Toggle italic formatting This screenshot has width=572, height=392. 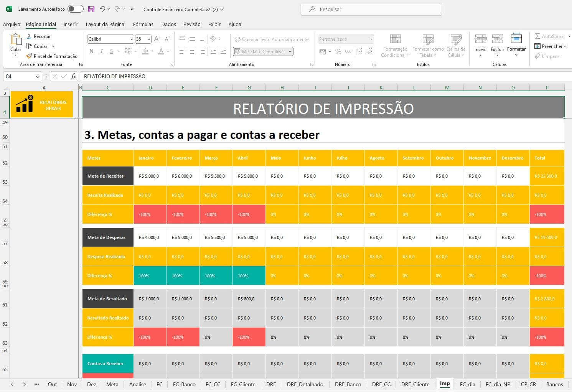101,51
